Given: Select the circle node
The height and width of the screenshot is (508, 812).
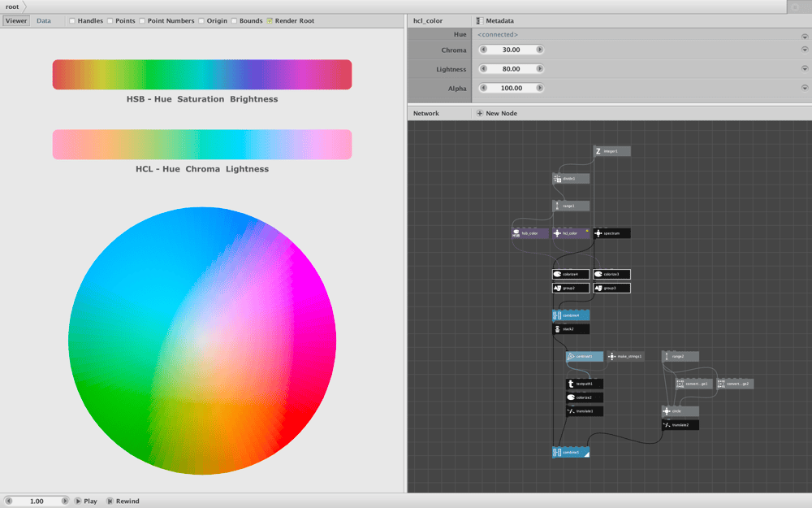Looking at the screenshot, I should [x=680, y=411].
